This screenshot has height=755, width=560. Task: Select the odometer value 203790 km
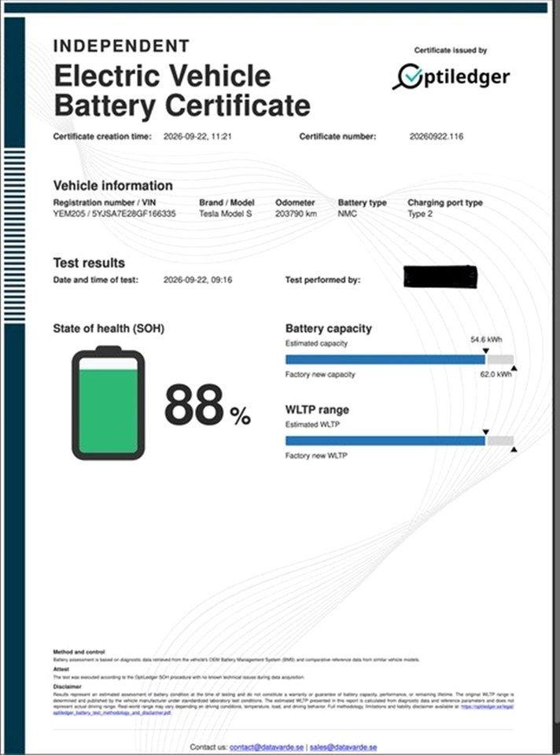point(296,213)
